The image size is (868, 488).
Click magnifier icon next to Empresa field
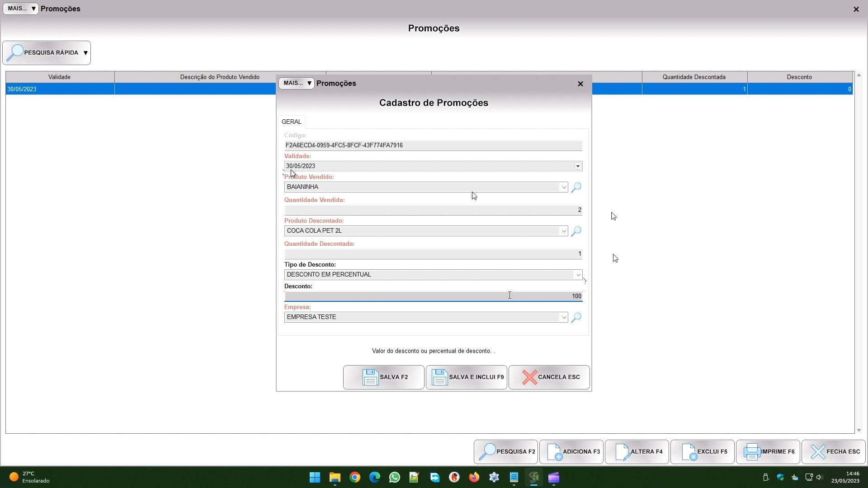(576, 318)
